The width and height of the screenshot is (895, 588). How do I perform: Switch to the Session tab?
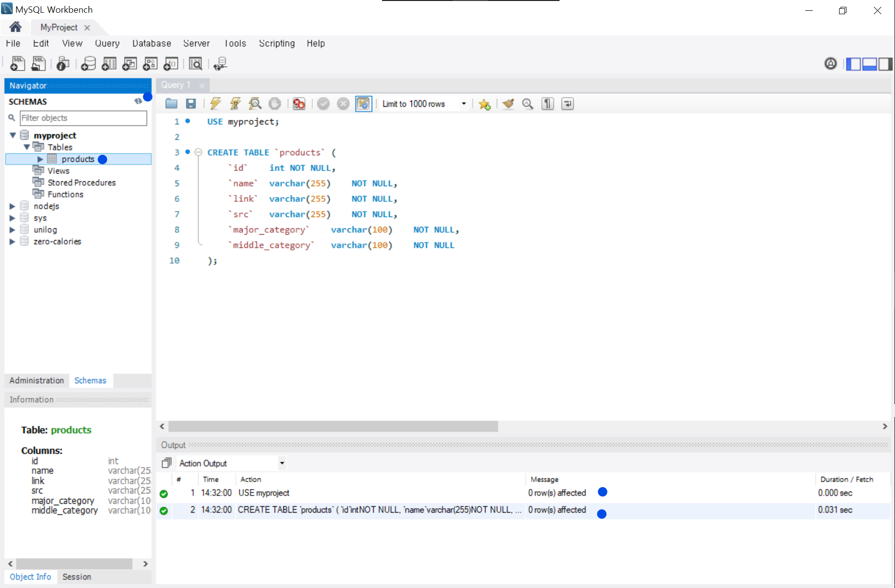point(77,577)
